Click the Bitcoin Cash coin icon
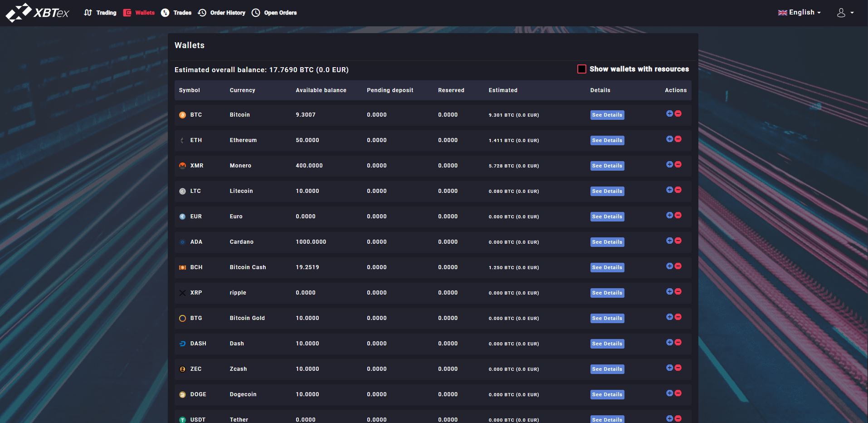 [x=182, y=268]
